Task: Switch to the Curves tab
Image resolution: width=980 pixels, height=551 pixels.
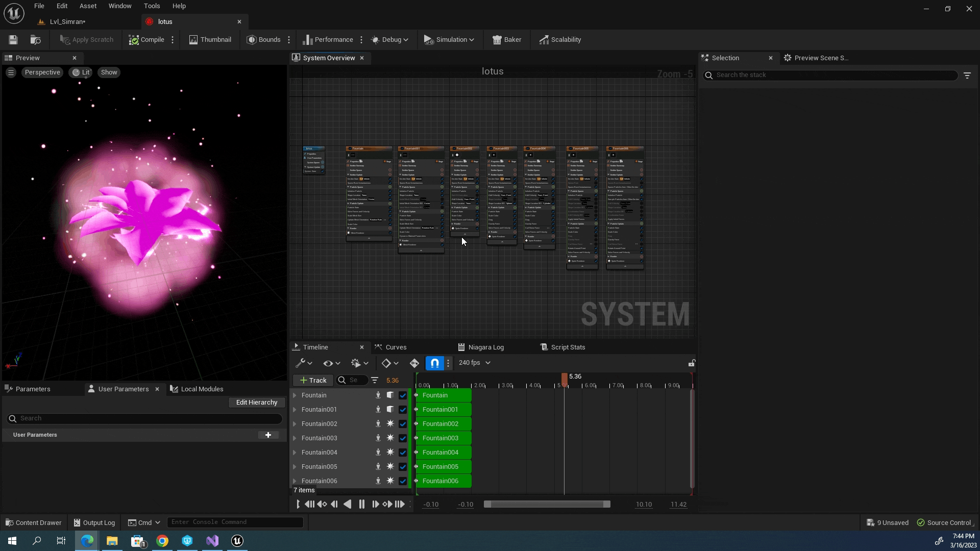Action: pos(391,347)
